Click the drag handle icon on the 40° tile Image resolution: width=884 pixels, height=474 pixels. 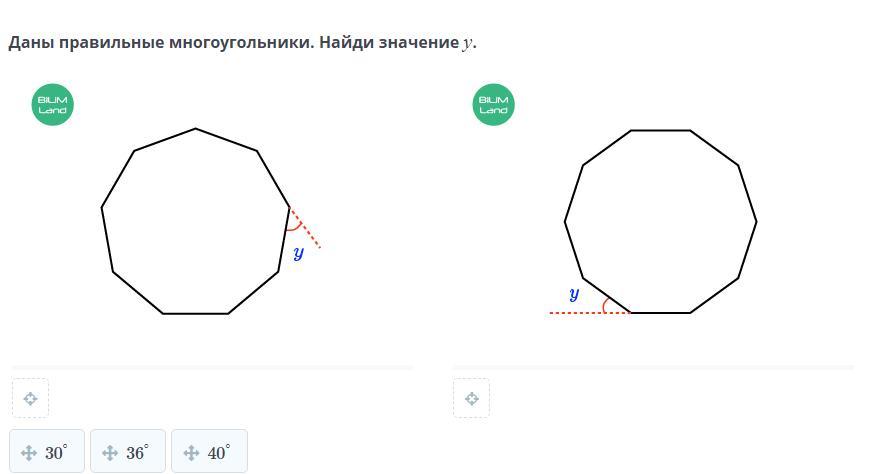(x=191, y=453)
